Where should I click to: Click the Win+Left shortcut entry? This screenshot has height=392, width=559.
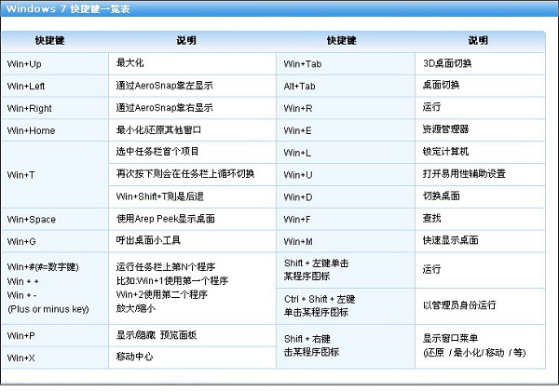point(27,86)
